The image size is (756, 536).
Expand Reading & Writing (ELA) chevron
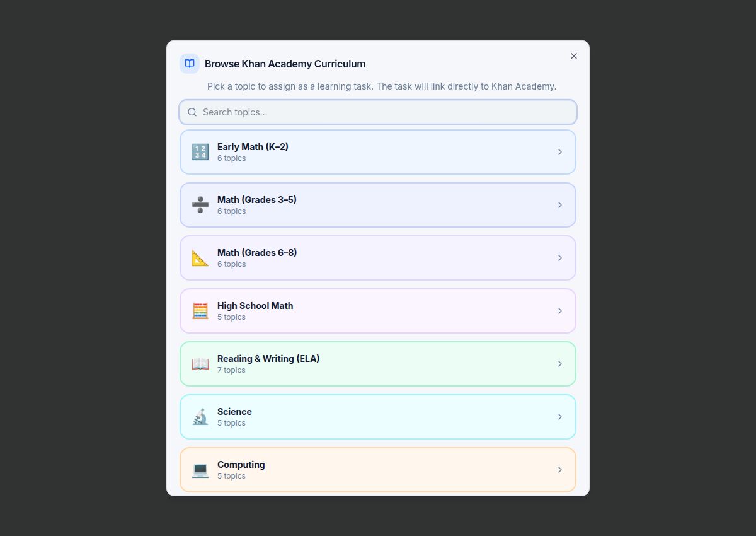point(560,364)
